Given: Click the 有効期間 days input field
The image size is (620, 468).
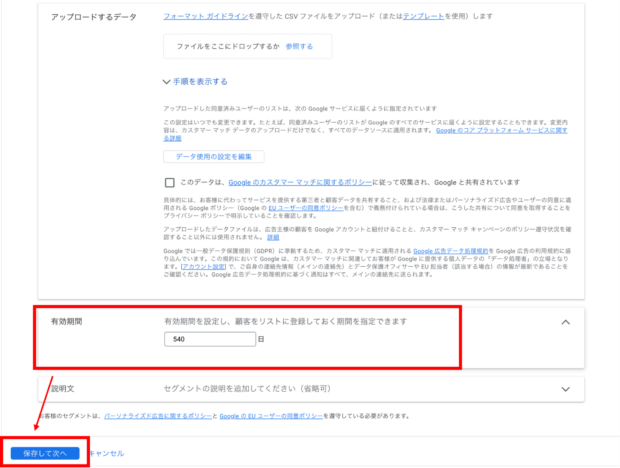Looking at the screenshot, I should pyautogui.click(x=210, y=339).
